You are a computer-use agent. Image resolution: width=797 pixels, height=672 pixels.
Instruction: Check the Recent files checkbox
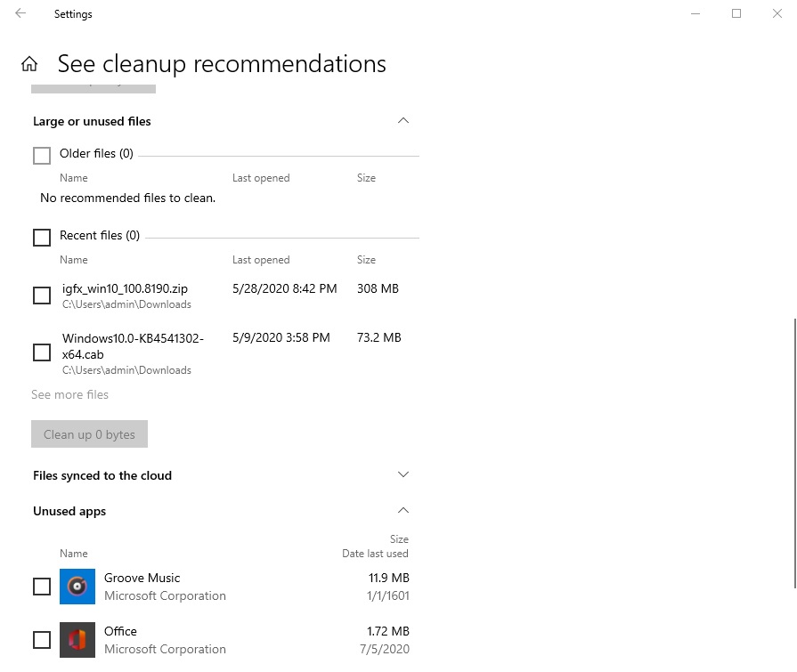click(x=41, y=238)
